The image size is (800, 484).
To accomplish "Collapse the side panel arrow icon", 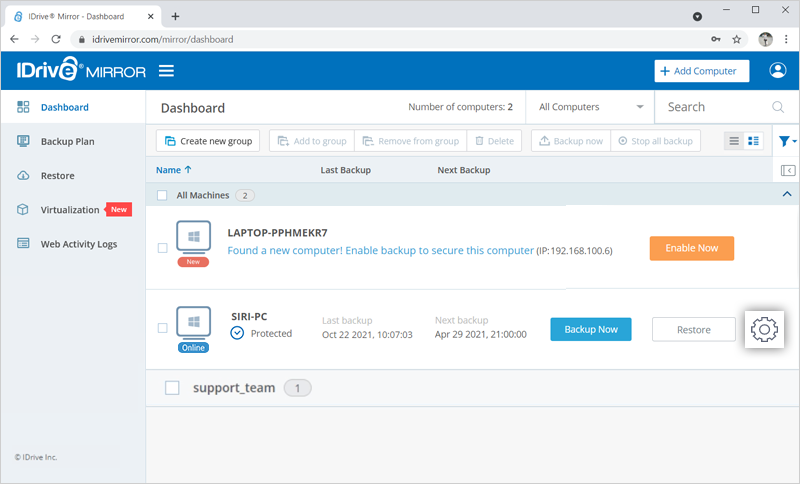I will (x=787, y=170).
